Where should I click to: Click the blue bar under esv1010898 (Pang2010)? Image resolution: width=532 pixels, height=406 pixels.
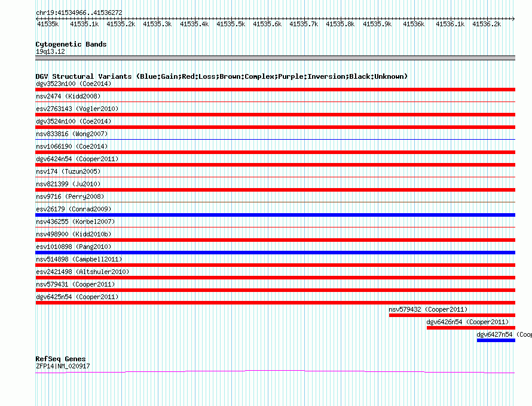(275, 253)
